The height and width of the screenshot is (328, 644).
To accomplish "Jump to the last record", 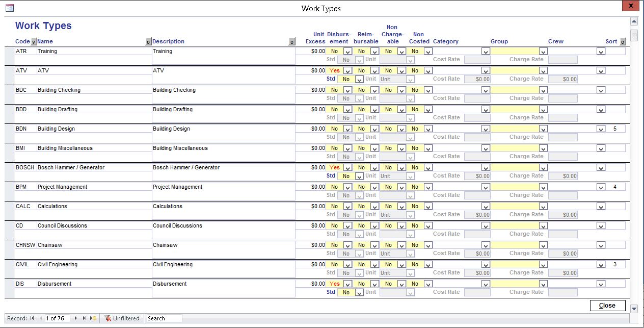I will point(85,318).
